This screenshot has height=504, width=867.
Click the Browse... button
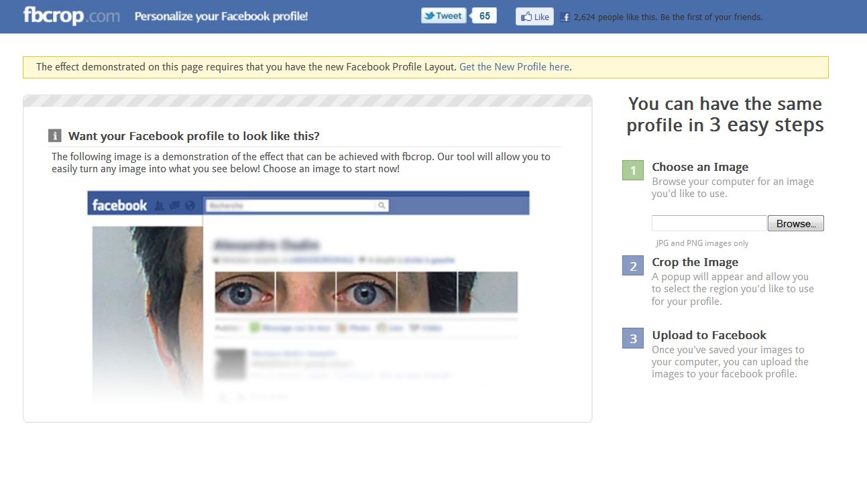pyautogui.click(x=796, y=223)
